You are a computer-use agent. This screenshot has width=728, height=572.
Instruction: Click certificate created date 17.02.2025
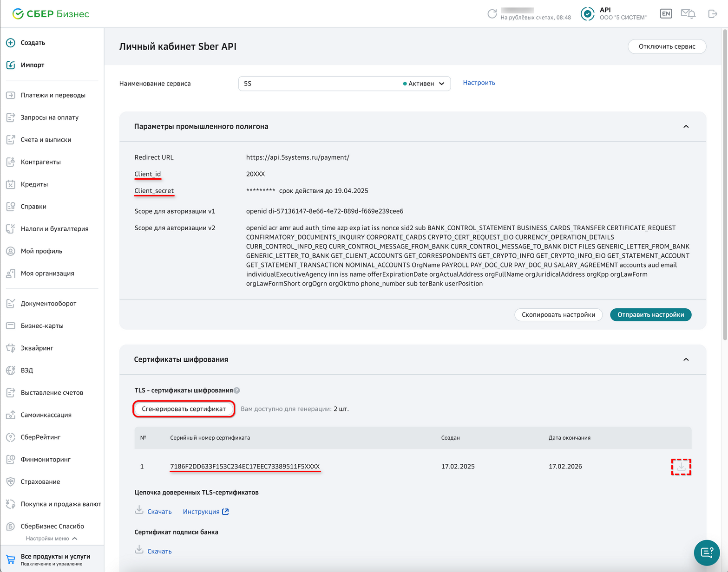[x=458, y=467]
